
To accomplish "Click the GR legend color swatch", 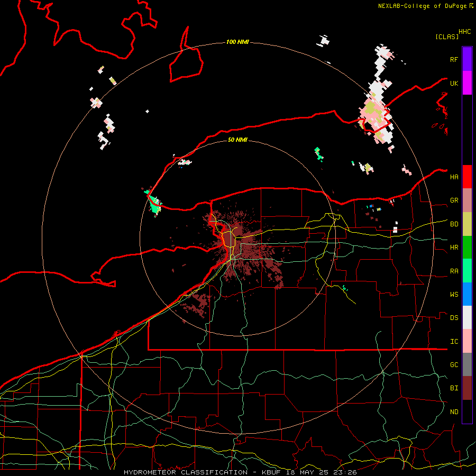I will [467, 200].
